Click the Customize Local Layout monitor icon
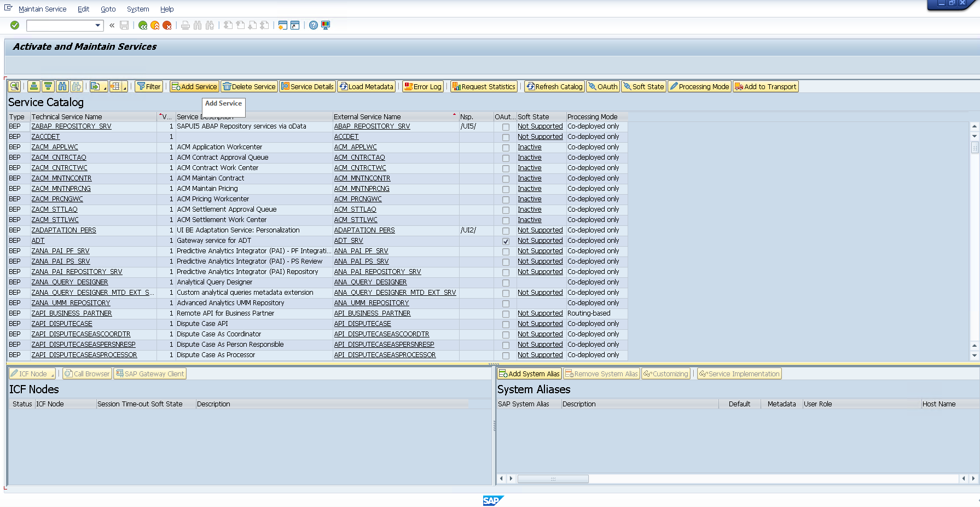The width and height of the screenshot is (980, 507). [326, 25]
